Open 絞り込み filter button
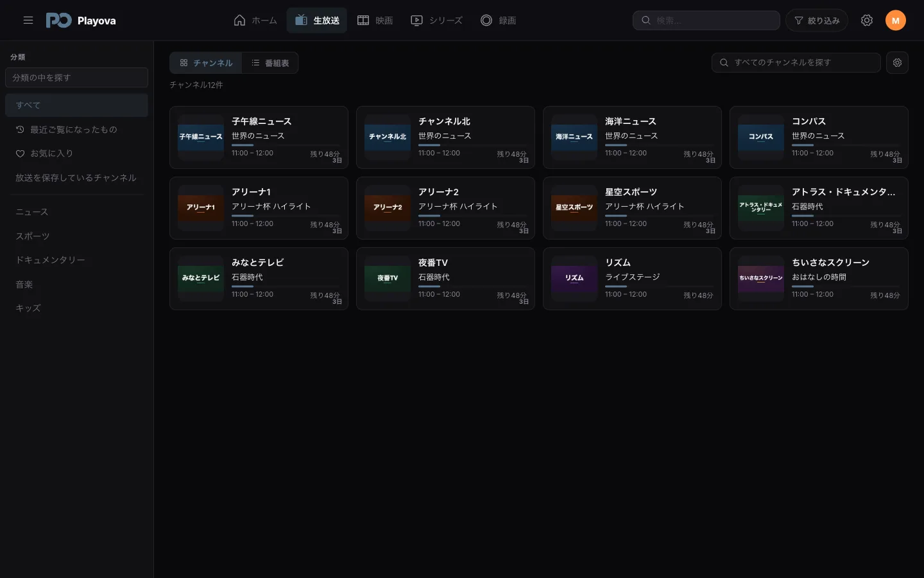This screenshot has height=578, width=924. tap(817, 21)
